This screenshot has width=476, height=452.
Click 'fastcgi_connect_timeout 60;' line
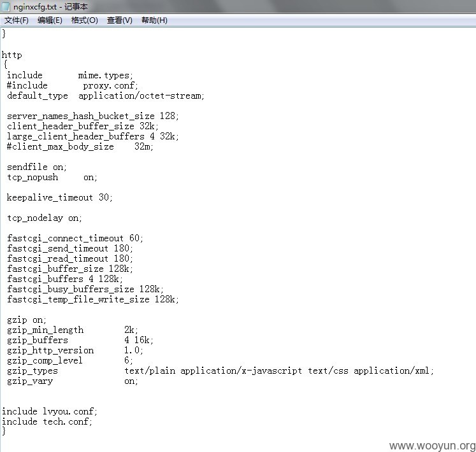(x=75, y=238)
